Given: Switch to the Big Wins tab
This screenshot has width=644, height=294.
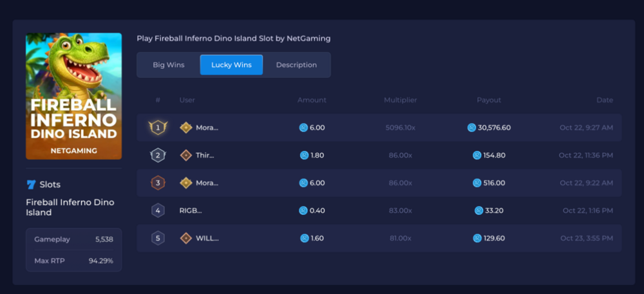Looking at the screenshot, I should coord(168,65).
